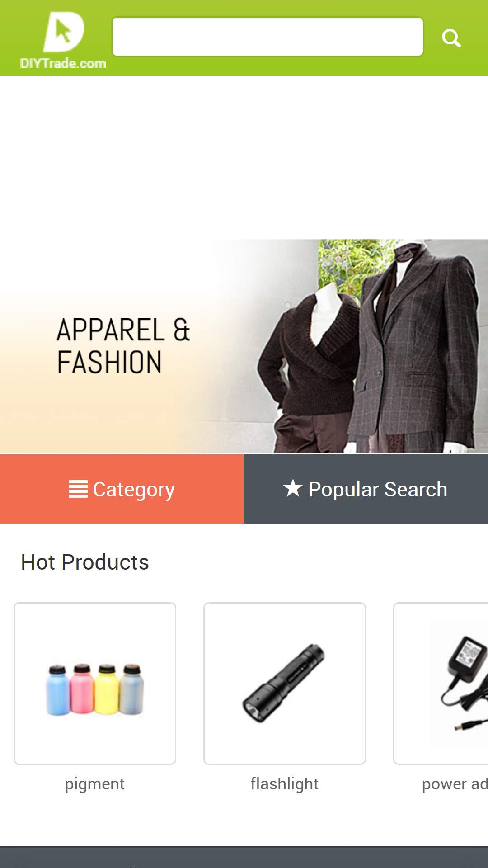Image resolution: width=488 pixels, height=868 pixels.
Task: Click the pigment text link
Action: pyautogui.click(x=95, y=784)
